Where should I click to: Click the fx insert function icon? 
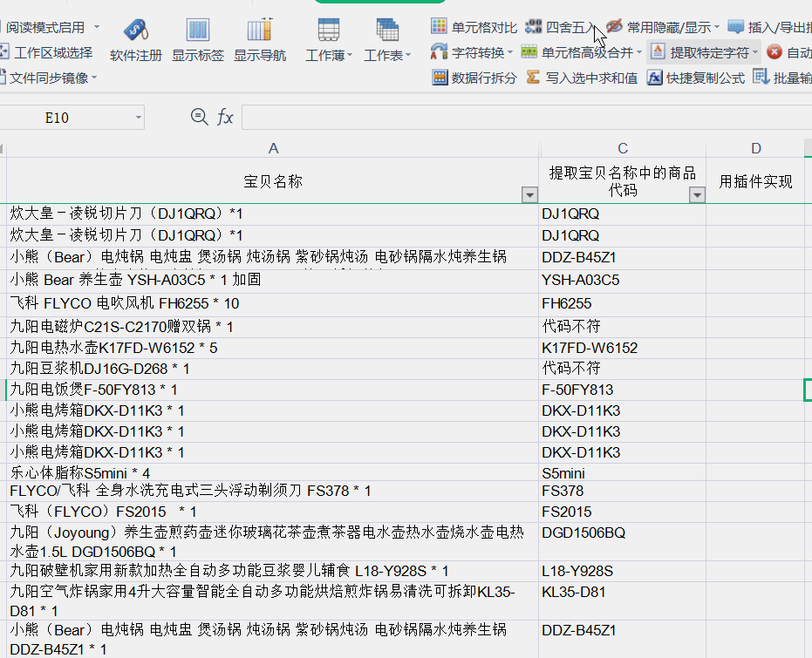coord(225,118)
